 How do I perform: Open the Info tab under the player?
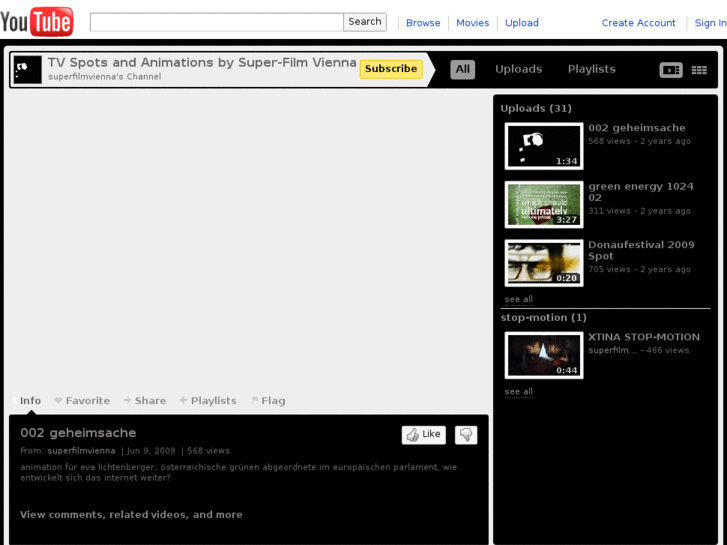pyautogui.click(x=27, y=400)
